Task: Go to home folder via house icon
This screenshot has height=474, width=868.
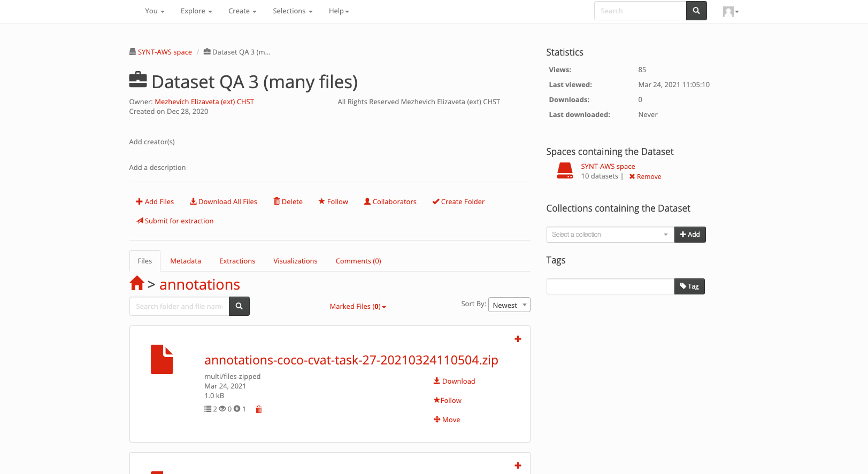Action: pyautogui.click(x=137, y=283)
